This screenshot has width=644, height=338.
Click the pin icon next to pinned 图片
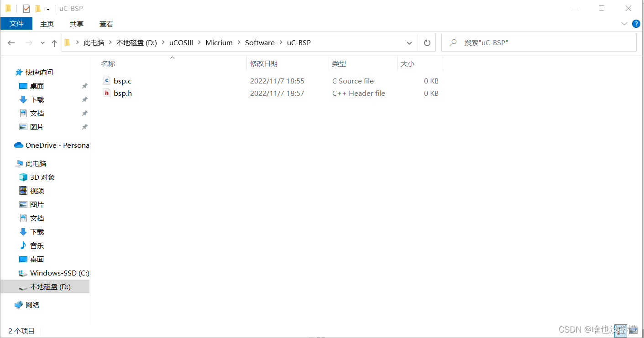[84, 127]
